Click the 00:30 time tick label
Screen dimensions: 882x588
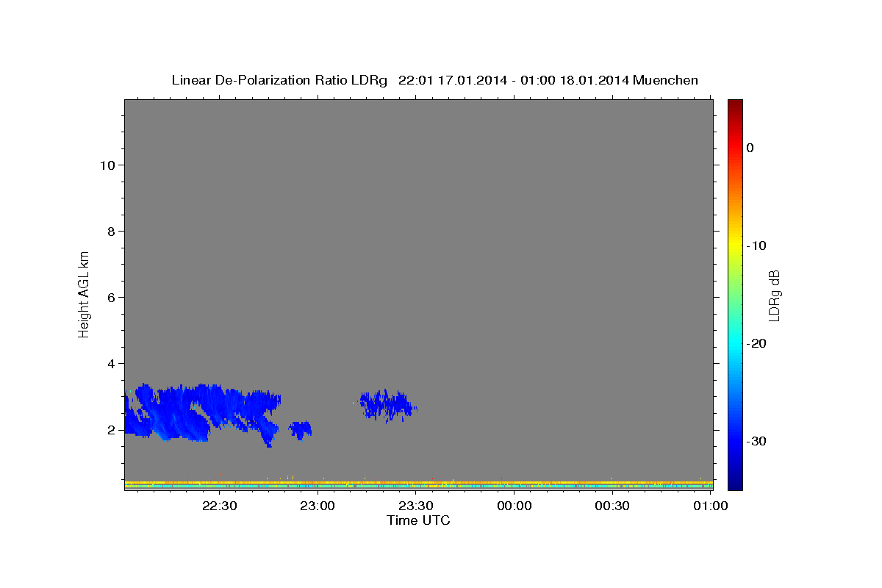tap(612, 506)
